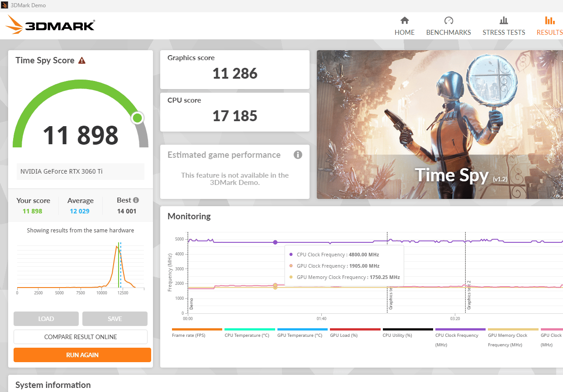The width and height of the screenshot is (563, 392).
Task: Click the RUN AGAIN button
Action: [82, 355]
